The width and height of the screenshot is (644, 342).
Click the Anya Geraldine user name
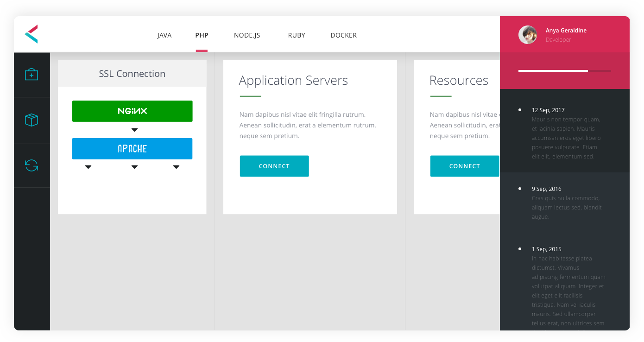566,31
